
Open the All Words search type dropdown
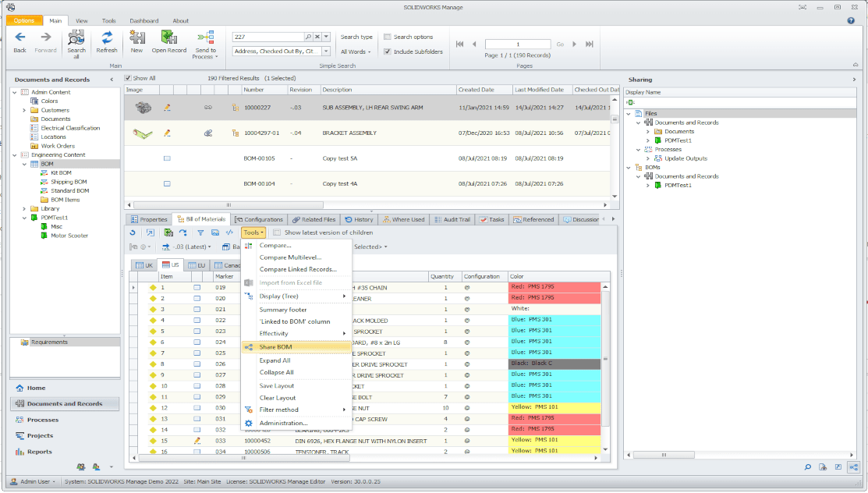click(356, 51)
